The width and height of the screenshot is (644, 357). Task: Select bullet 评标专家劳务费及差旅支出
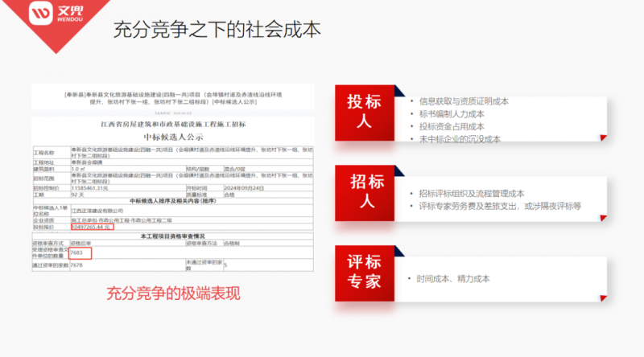[468, 206]
